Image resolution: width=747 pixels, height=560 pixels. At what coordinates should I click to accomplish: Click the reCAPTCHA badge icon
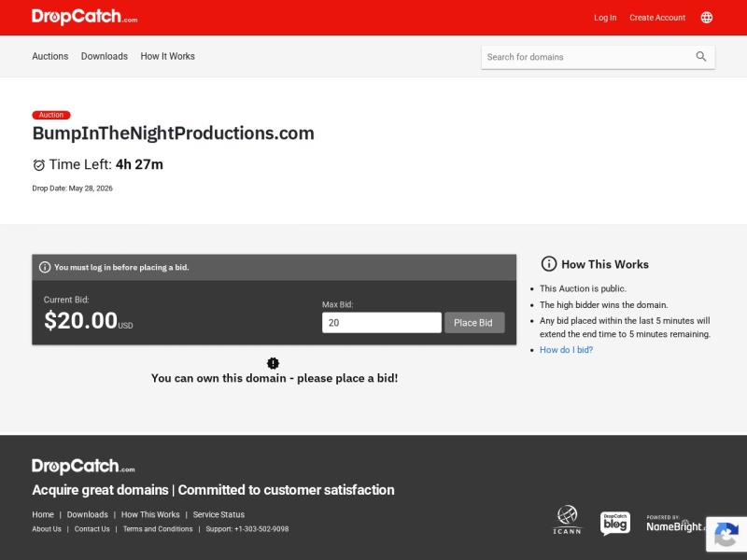[726, 534]
